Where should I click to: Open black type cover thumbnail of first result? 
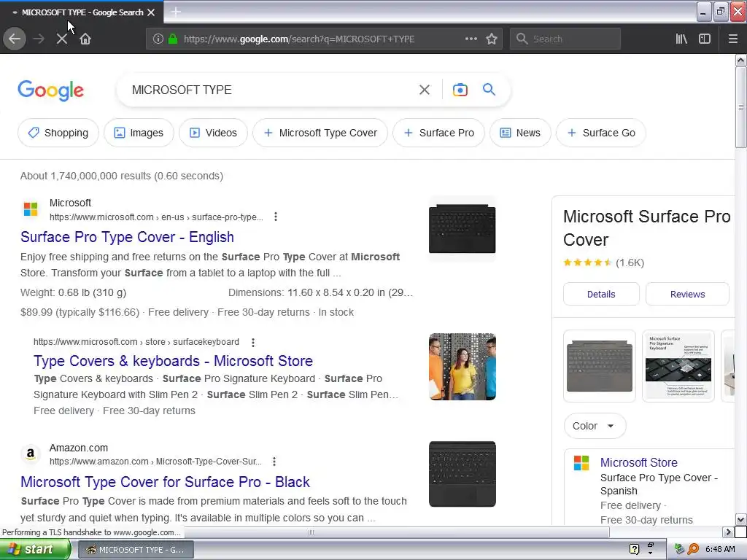coord(462,228)
